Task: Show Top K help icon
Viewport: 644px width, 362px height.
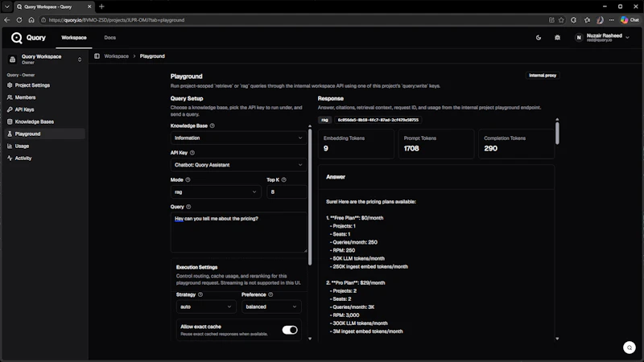Action: pyautogui.click(x=284, y=179)
